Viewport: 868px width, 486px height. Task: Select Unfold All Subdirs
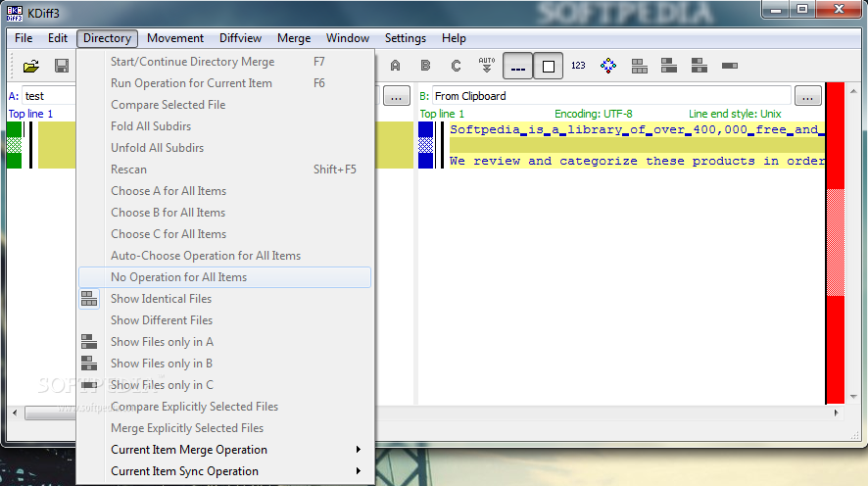pos(224,148)
